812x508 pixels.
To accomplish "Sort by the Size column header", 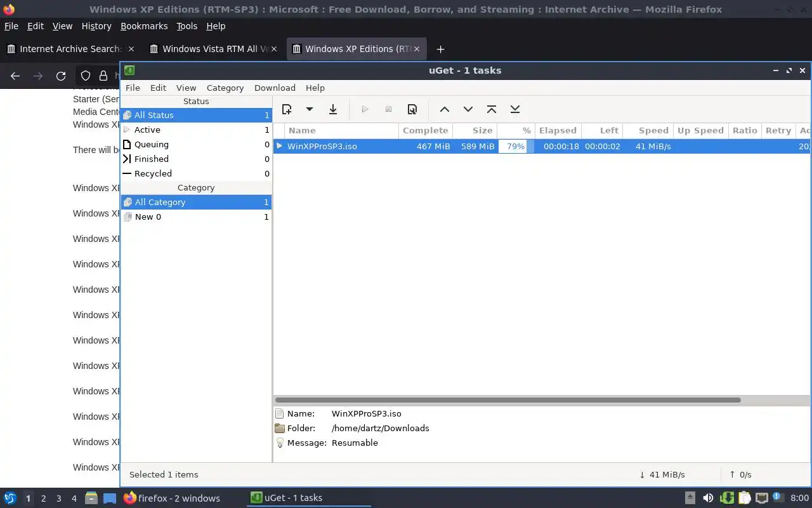I will [x=475, y=130].
